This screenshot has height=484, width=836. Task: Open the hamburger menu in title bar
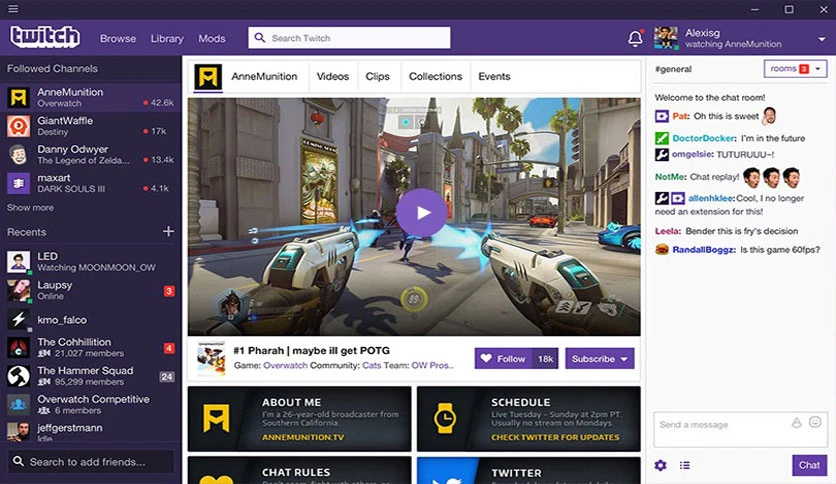pos(13,9)
